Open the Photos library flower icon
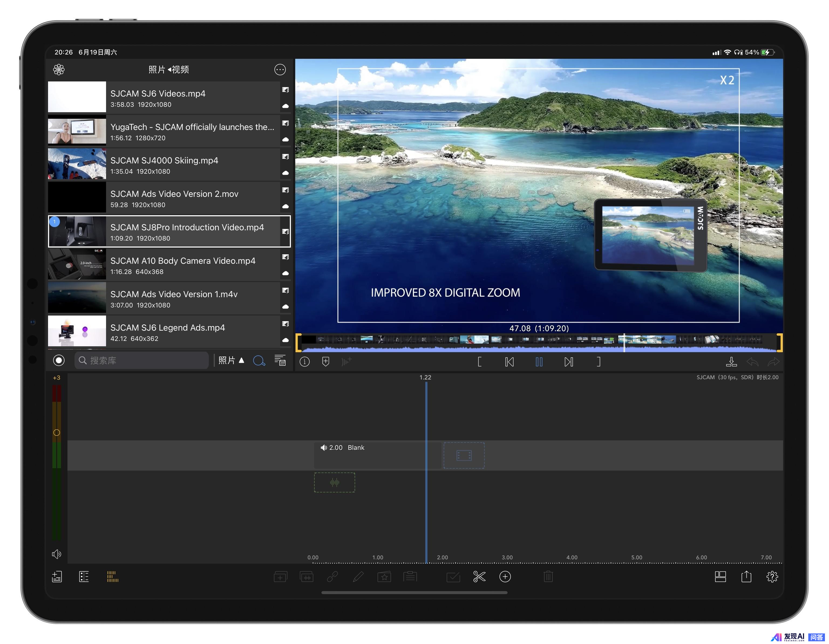The width and height of the screenshot is (829, 644). pos(59,69)
